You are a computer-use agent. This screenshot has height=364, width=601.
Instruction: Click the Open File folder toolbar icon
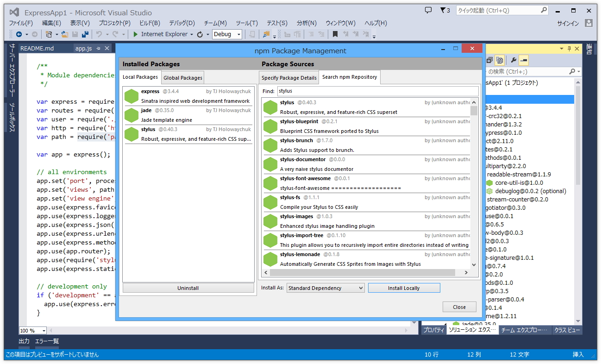pos(65,34)
